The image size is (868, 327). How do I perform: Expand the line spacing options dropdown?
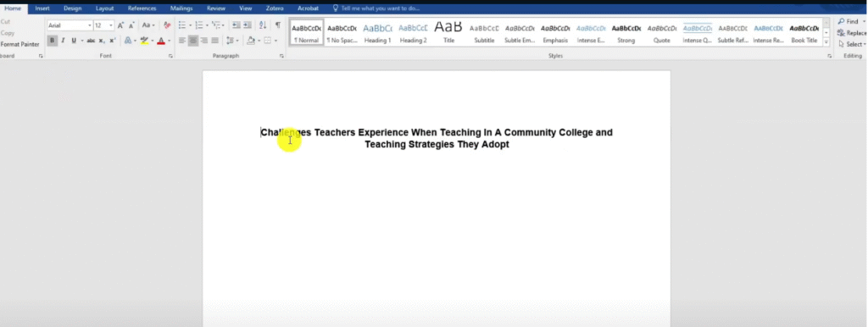coord(237,41)
